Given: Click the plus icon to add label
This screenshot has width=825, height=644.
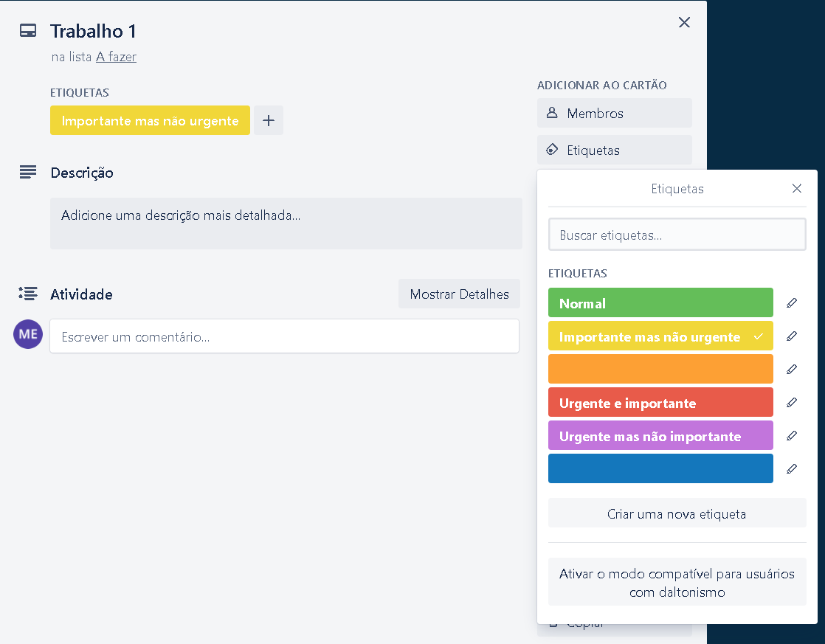Looking at the screenshot, I should pos(269,120).
